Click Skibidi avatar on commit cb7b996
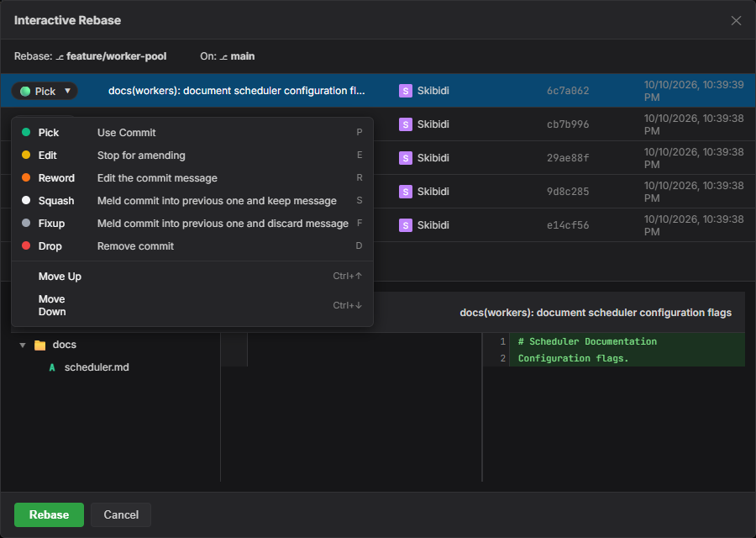Screen dimensions: 756x538 (x=406, y=124)
